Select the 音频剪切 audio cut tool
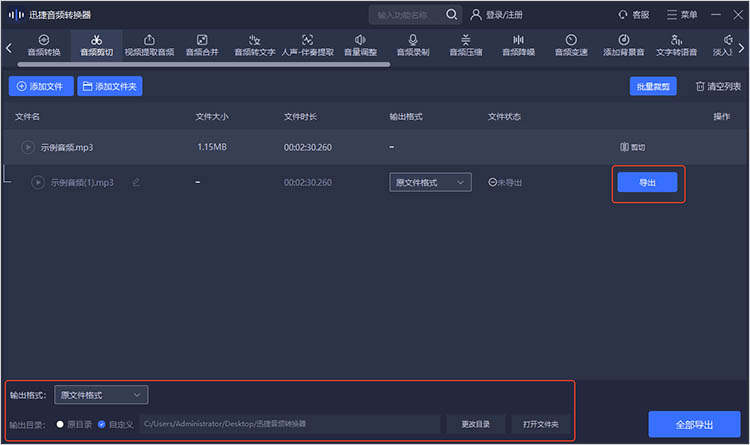750x445 pixels. [97, 45]
